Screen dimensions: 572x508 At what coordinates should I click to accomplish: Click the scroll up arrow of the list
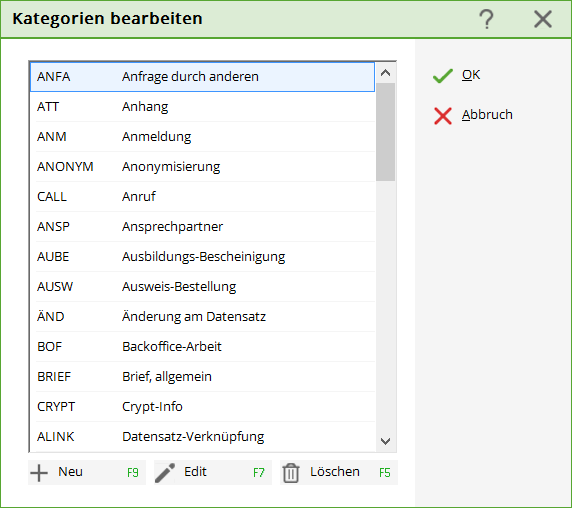386,73
